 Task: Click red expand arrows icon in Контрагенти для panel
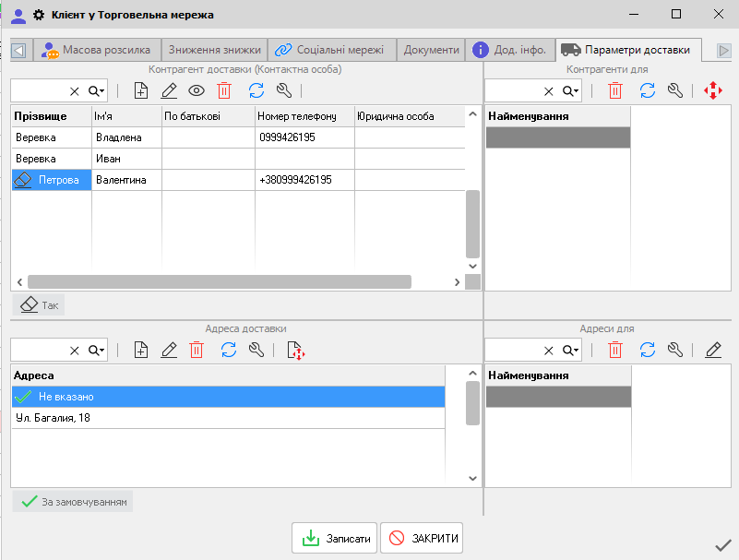(712, 90)
